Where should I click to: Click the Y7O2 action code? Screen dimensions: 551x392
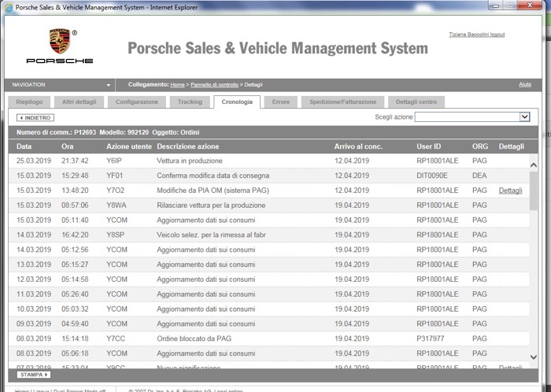tap(115, 190)
